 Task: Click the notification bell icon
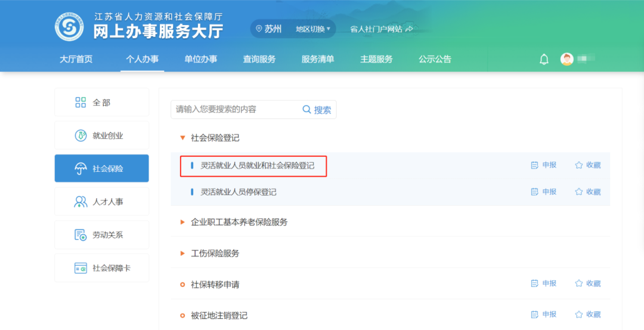(544, 59)
